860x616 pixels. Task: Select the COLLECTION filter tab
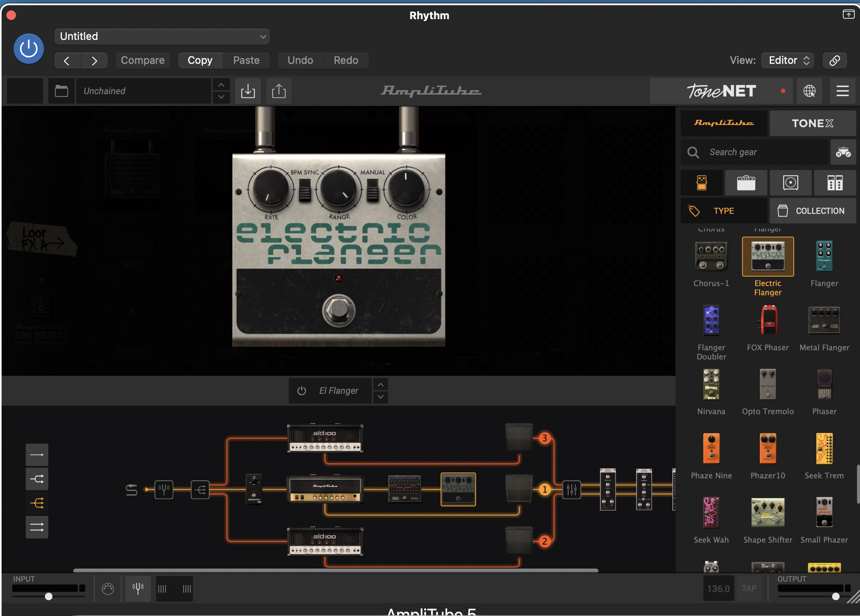tap(812, 211)
